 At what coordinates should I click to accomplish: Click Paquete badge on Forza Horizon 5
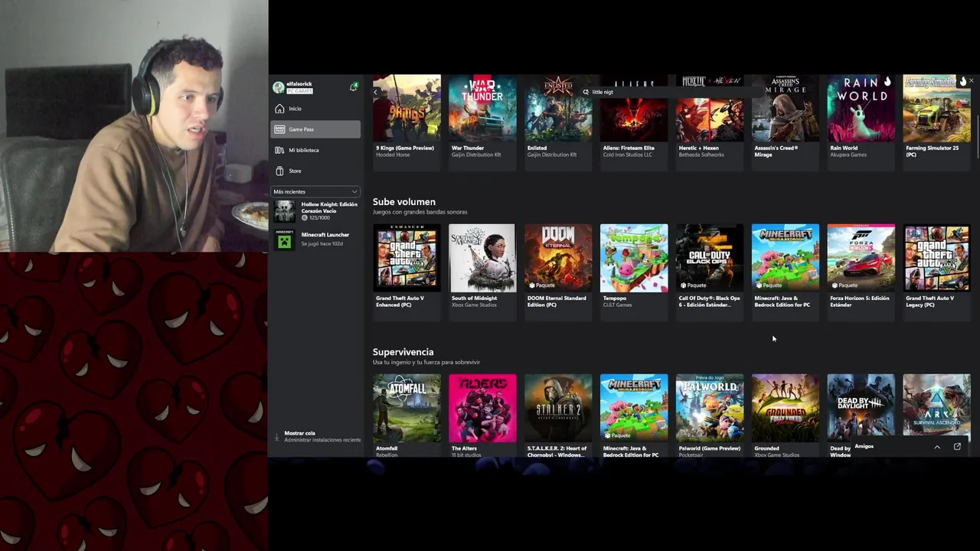[844, 285]
